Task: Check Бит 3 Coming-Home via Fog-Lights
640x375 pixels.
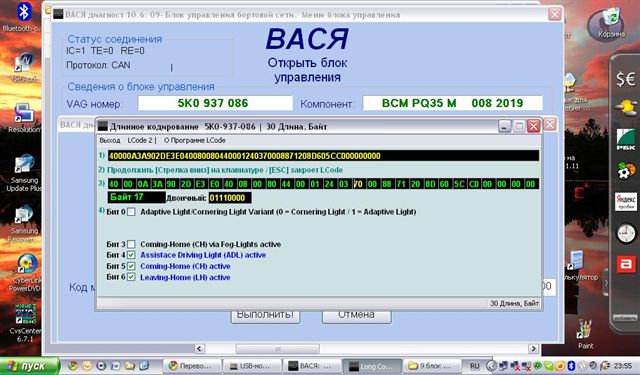Action: (x=131, y=244)
